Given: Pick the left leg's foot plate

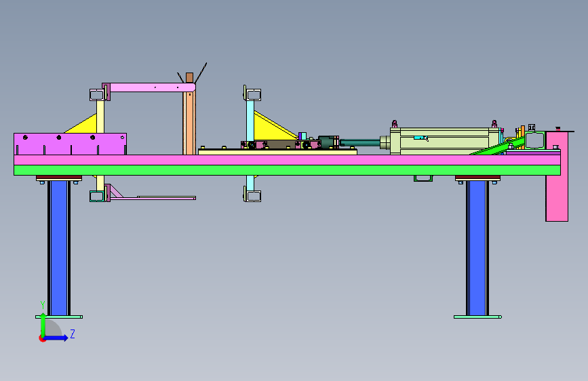Looking at the screenshot, I should point(59,317).
